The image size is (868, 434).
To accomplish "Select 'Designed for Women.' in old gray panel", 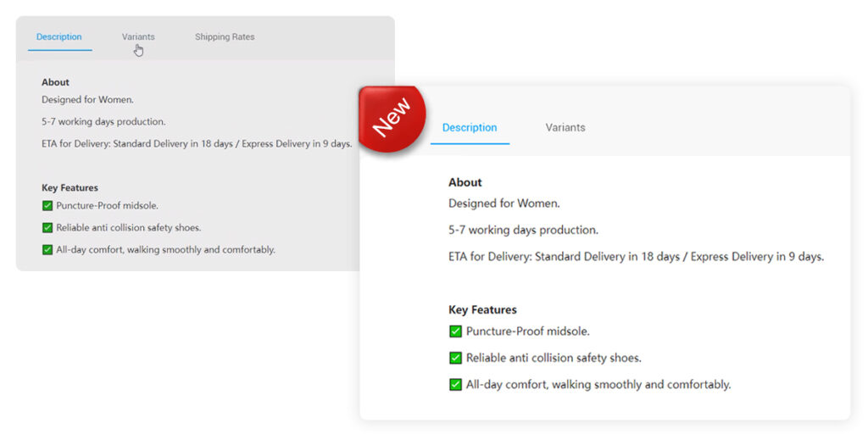I will click(x=87, y=100).
